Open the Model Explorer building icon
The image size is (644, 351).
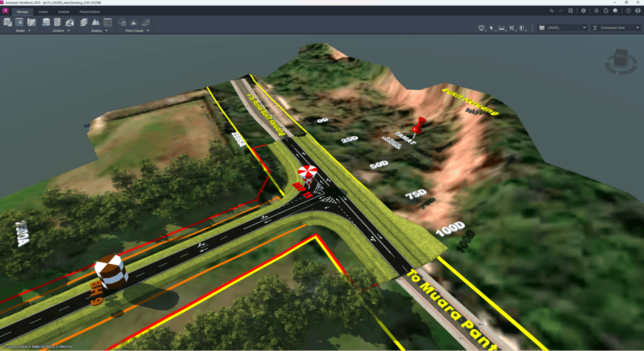pos(8,22)
